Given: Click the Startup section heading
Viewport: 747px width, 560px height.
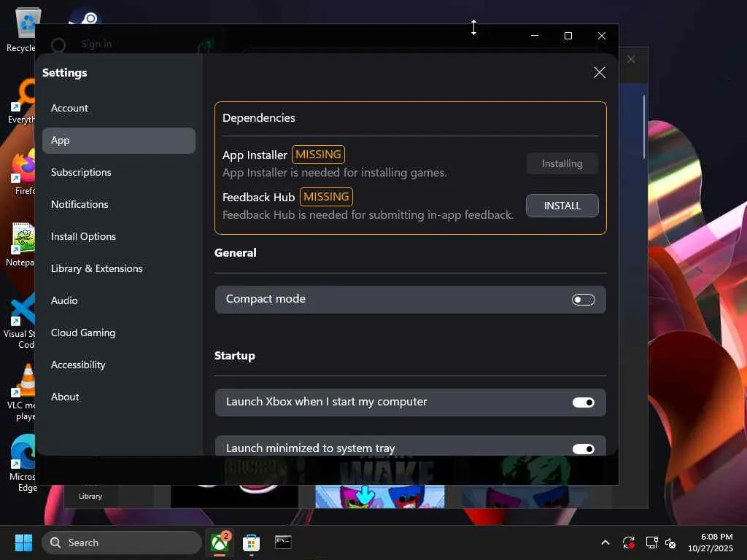Looking at the screenshot, I should [x=235, y=356].
